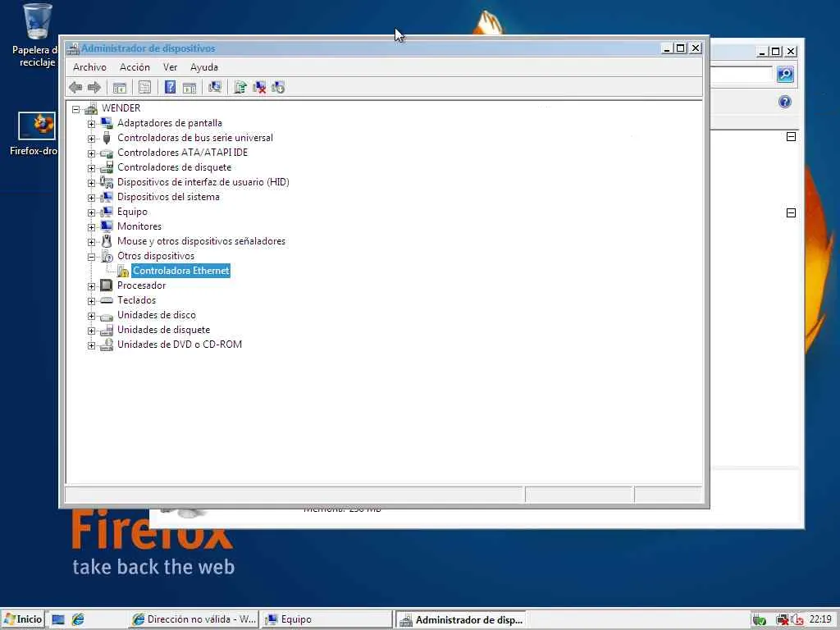Collapse lower section in Equipo window
The height and width of the screenshot is (630, 840).
791,212
